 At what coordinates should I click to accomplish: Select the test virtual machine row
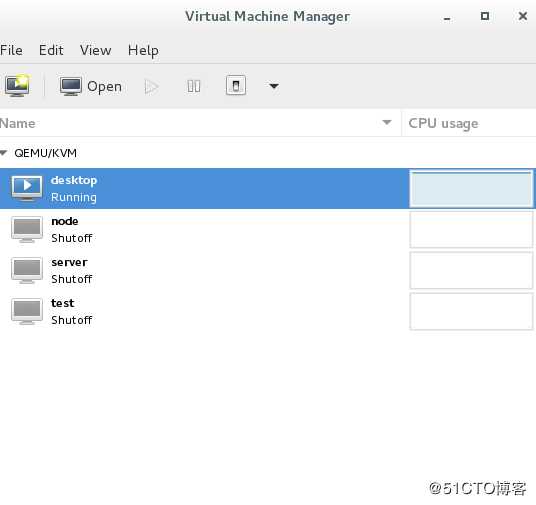[x=268, y=311]
